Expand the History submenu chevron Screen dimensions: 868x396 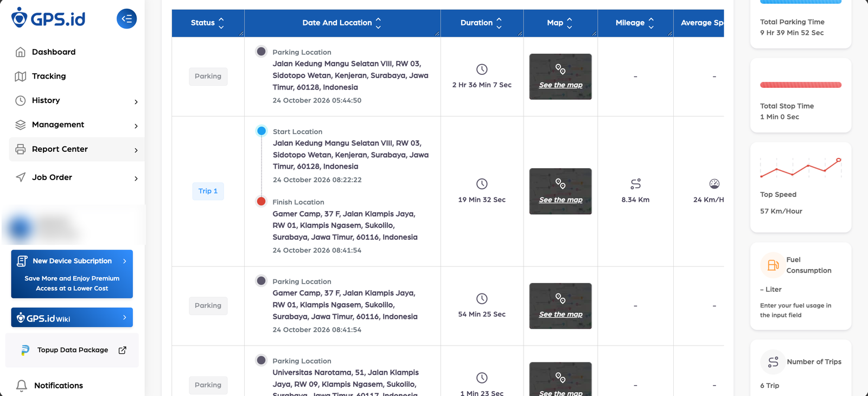coord(136,102)
